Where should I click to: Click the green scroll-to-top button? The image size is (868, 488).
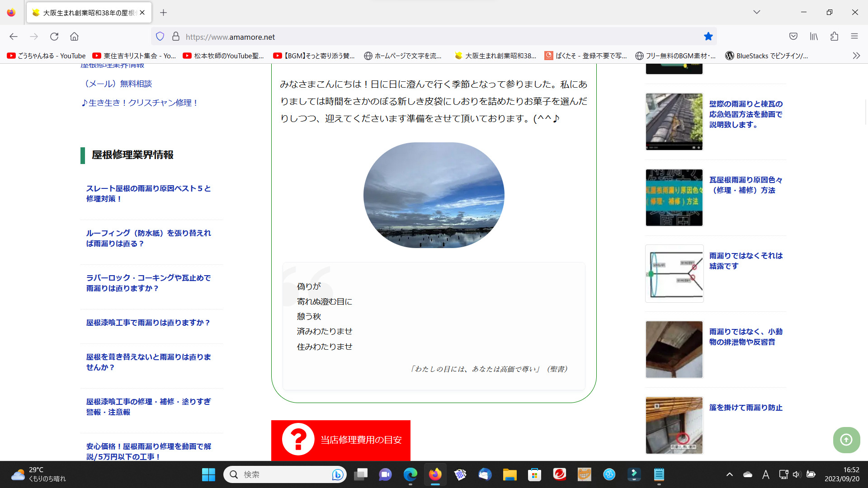point(846,440)
